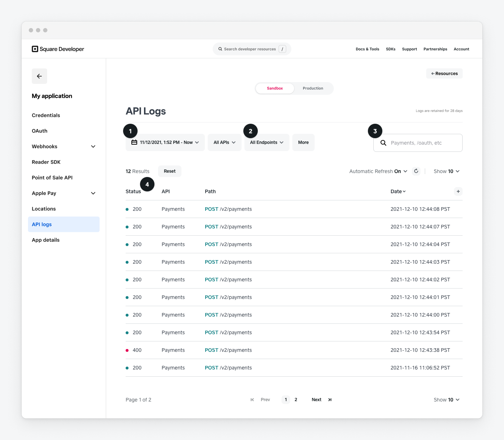The image size is (504, 440).
Task: Open the bottom Show 10 dropdown
Action: [447, 400]
